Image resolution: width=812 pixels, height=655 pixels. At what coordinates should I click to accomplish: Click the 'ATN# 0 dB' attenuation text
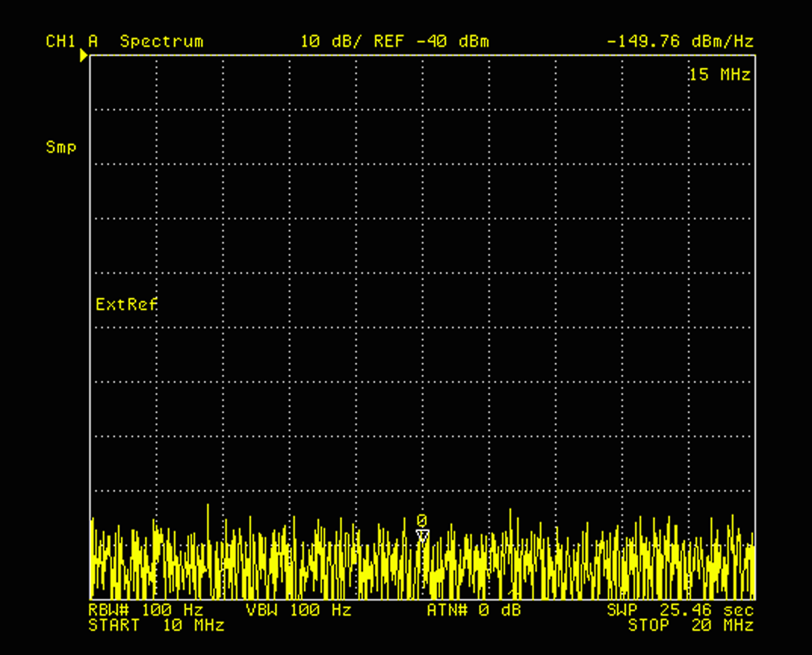(474, 610)
